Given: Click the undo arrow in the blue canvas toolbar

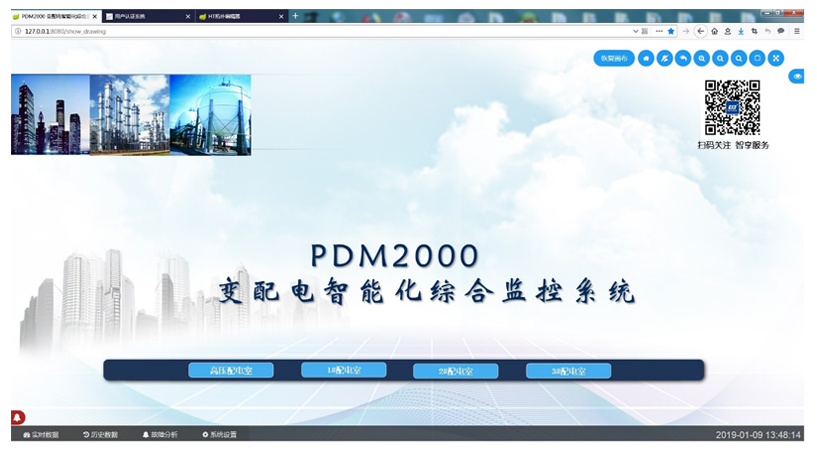Looking at the screenshot, I should 683,58.
